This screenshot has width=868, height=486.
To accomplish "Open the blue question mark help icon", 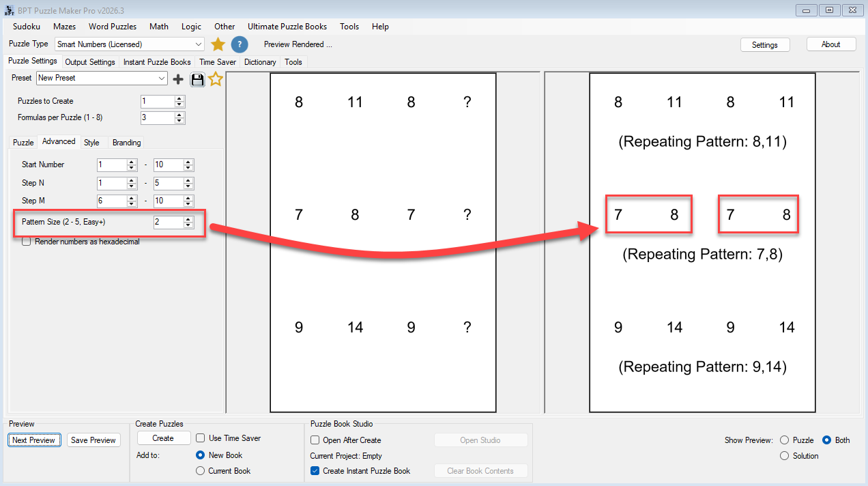I will pyautogui.click(x=239, y=44).
